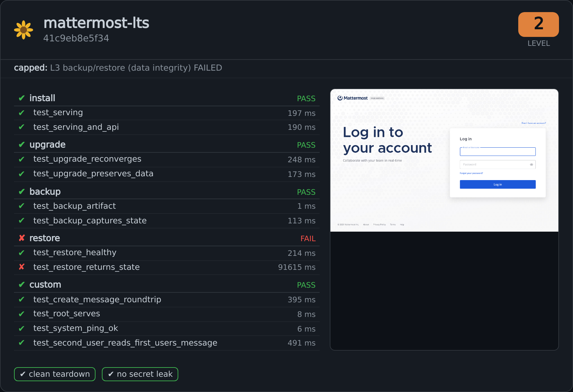Click the no secret leak badge
The width and height of the screenshot is (573, 392).
click(x=140, y=374)
